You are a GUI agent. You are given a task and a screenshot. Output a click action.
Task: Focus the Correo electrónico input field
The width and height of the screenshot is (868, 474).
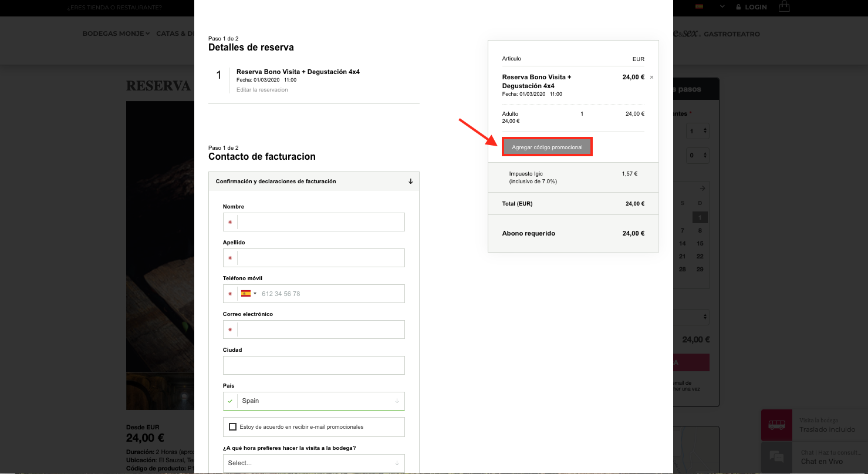pos(314,330)
